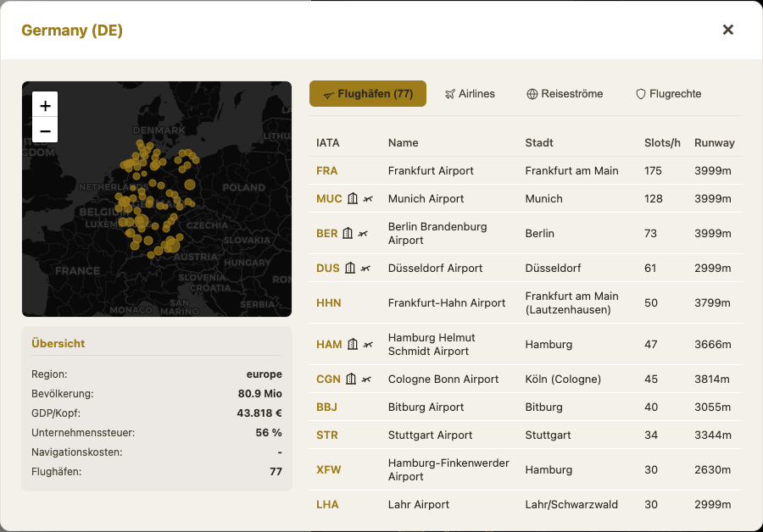Click building icon next to CGN

pyautogui.click(x=351, y=379)
